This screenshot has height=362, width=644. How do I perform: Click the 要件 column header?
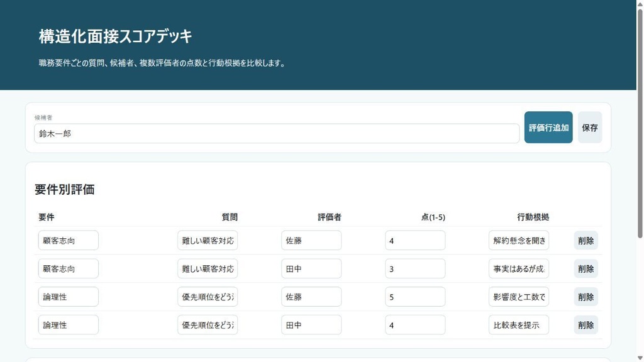(47, 217)
